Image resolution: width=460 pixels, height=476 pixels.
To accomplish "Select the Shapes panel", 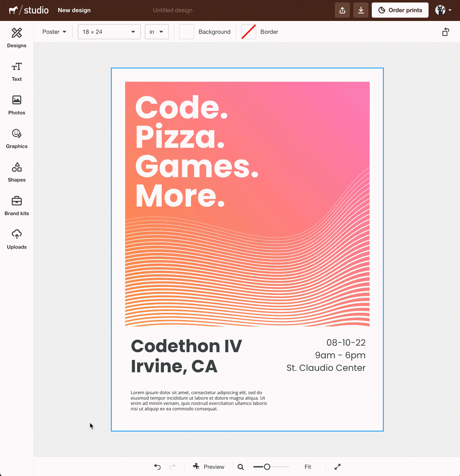I will pos(16,172).
